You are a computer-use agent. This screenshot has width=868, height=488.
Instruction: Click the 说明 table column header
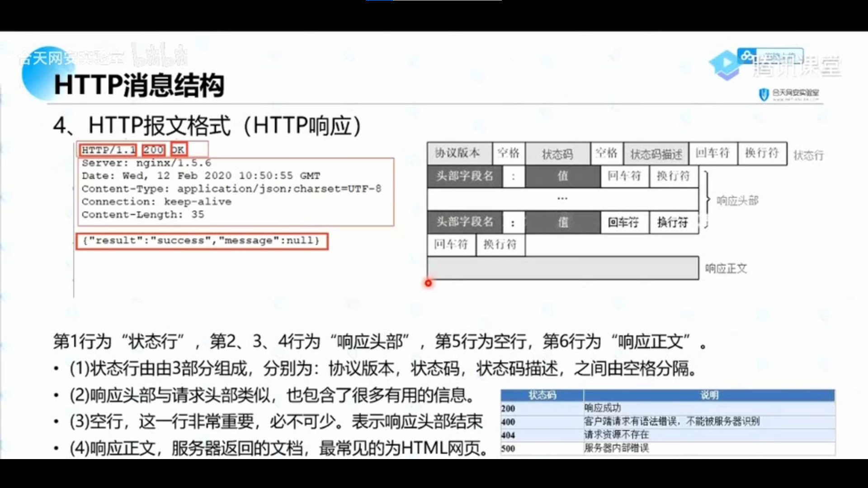coord(709,395)
